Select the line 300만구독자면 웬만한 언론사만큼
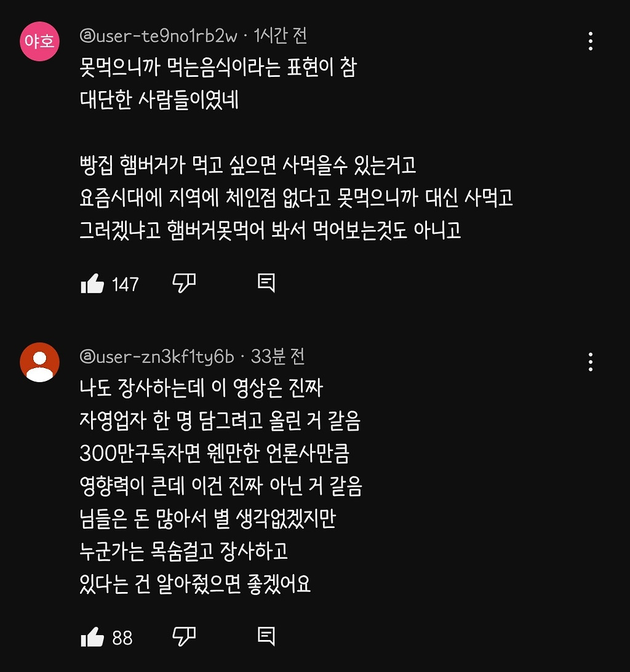The height and width of the screenshot is (672, 630). [215, 454]
